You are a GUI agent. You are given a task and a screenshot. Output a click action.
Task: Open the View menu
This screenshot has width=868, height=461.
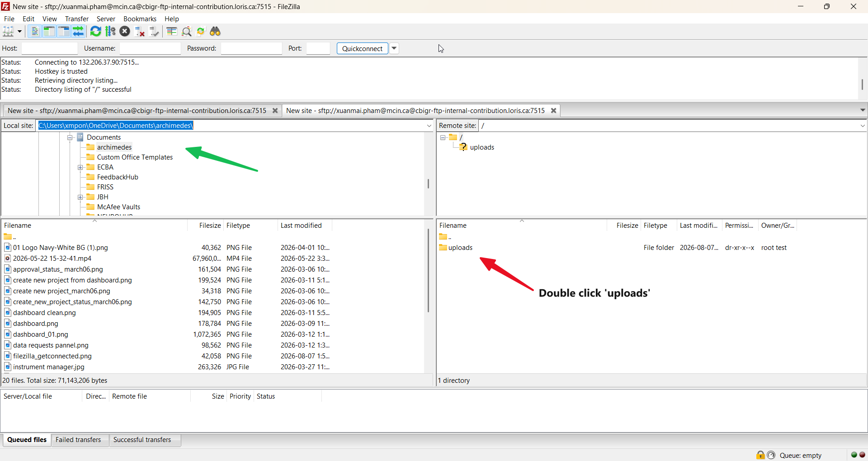pos(50,19)
